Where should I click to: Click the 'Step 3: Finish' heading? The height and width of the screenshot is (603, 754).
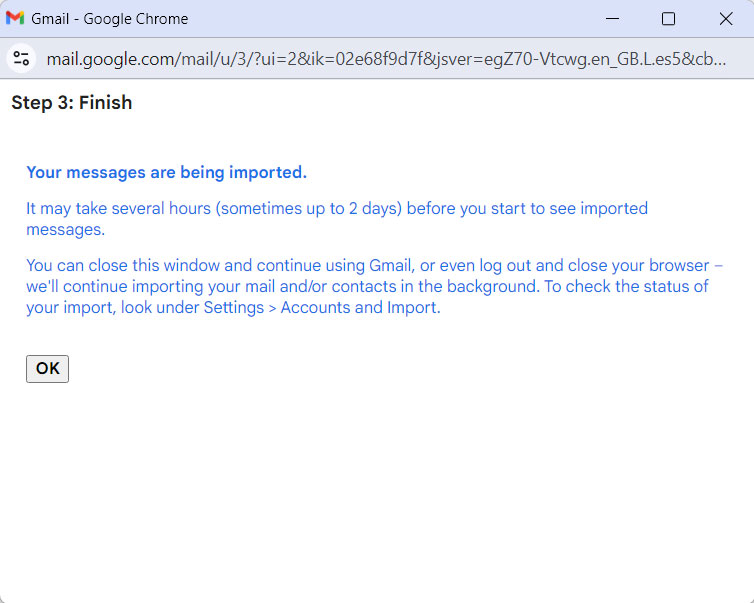click(71, 103)
